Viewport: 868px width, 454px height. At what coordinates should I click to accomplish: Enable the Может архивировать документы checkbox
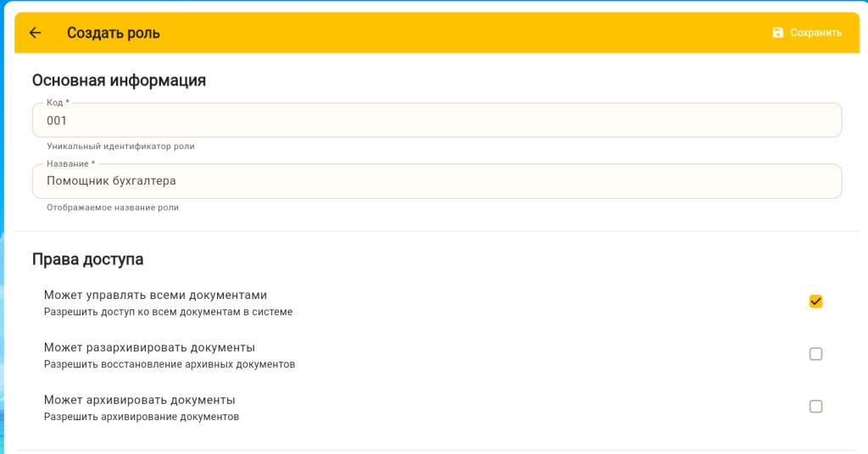coord(815,407)
